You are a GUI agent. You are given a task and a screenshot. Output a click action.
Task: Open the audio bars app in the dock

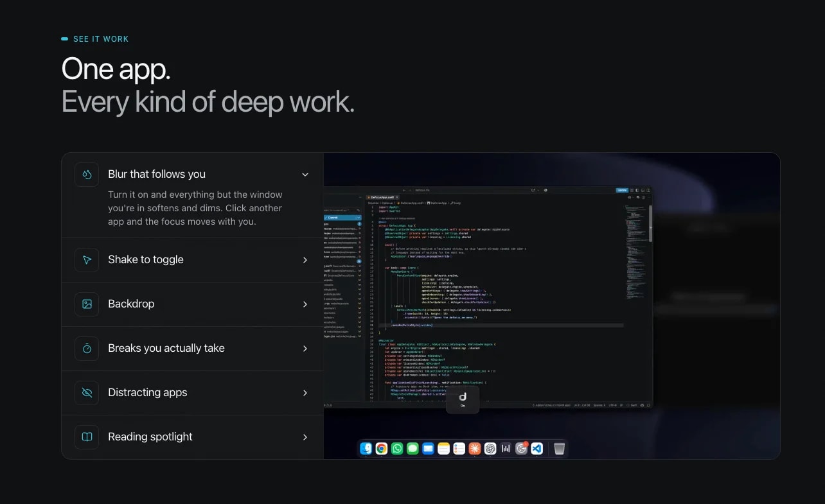(x=506, y=449)
